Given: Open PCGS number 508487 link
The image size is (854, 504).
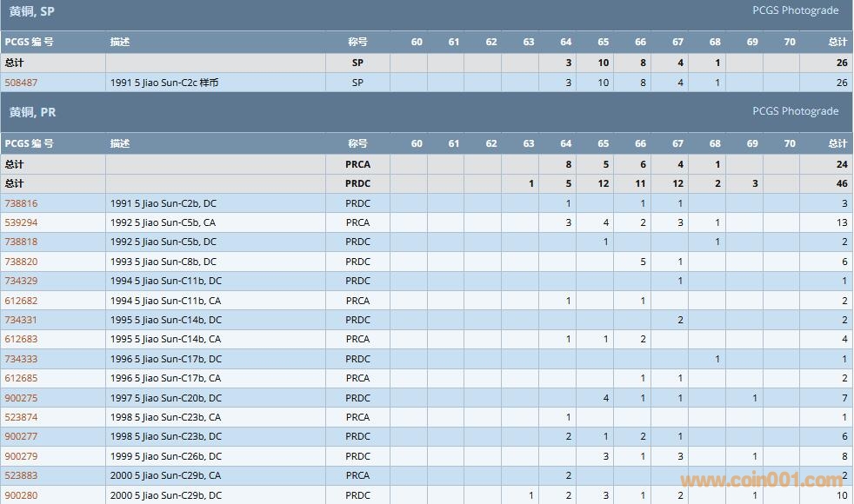Looking at the screenshot, I should (x=22, y=83).
